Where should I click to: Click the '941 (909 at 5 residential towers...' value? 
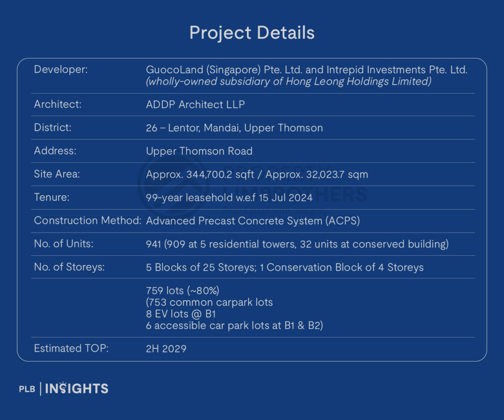click(297, 244)
